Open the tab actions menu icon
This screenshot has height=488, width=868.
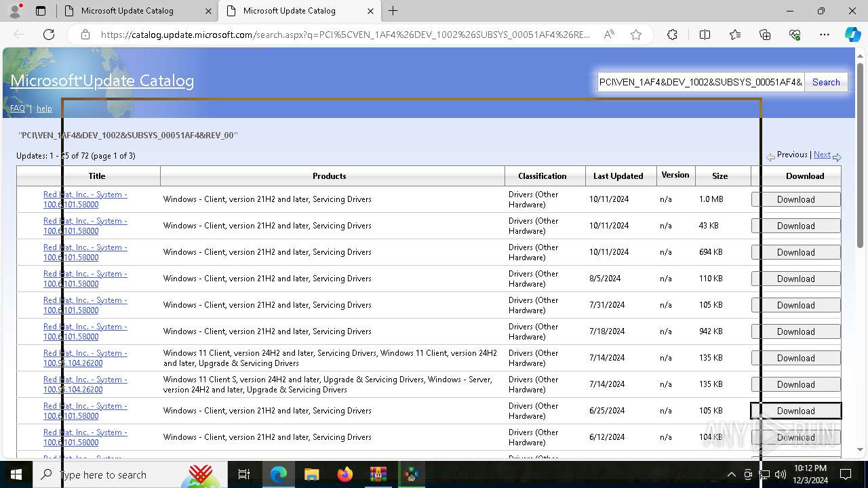[41, 11]
